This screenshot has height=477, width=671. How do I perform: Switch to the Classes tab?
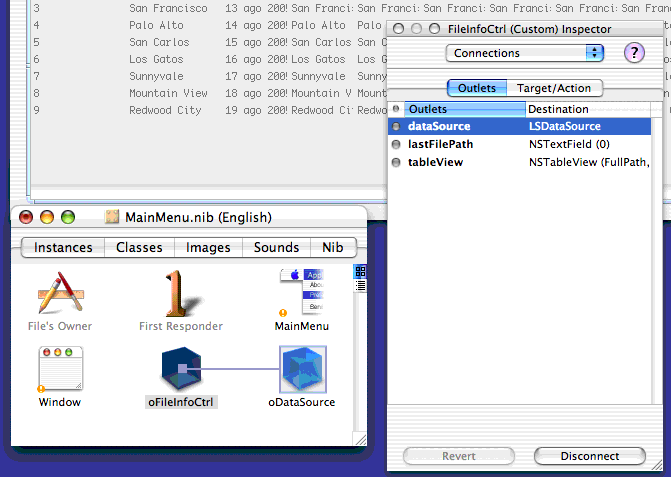(x=139, y=247)
